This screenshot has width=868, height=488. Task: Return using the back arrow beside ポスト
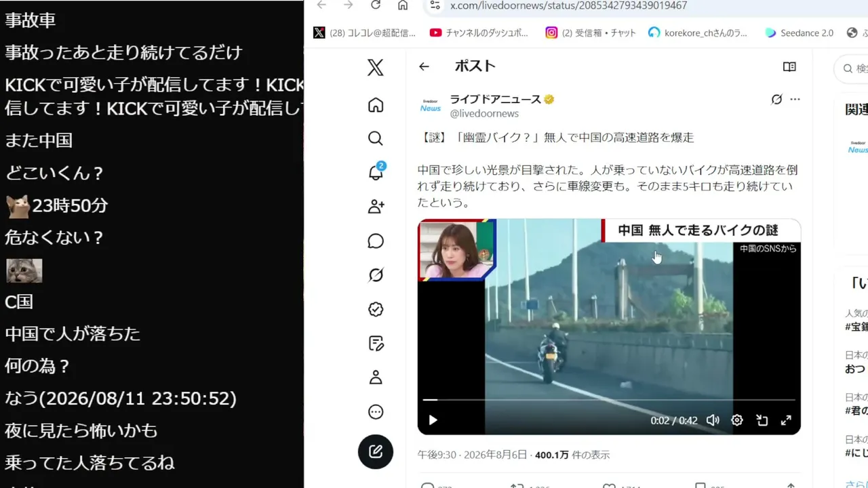424,66
